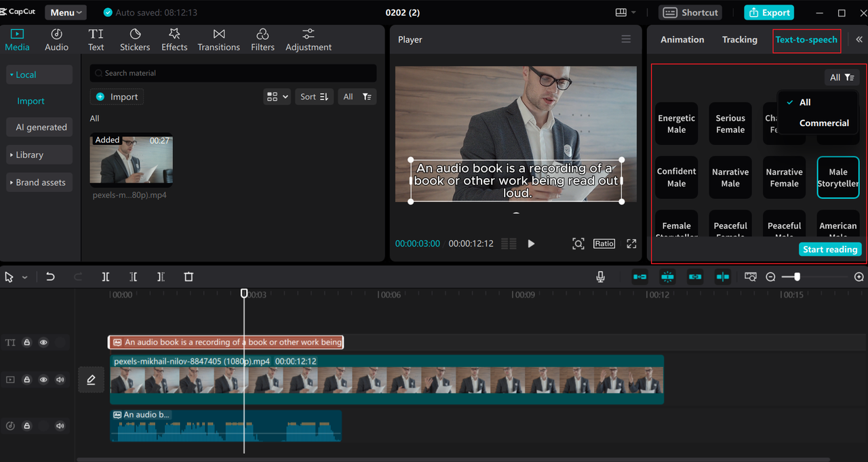The width and height of the screenshot is (868, 462).
Task: Toggle auto snapping
Action: click(x=667, y=276)
